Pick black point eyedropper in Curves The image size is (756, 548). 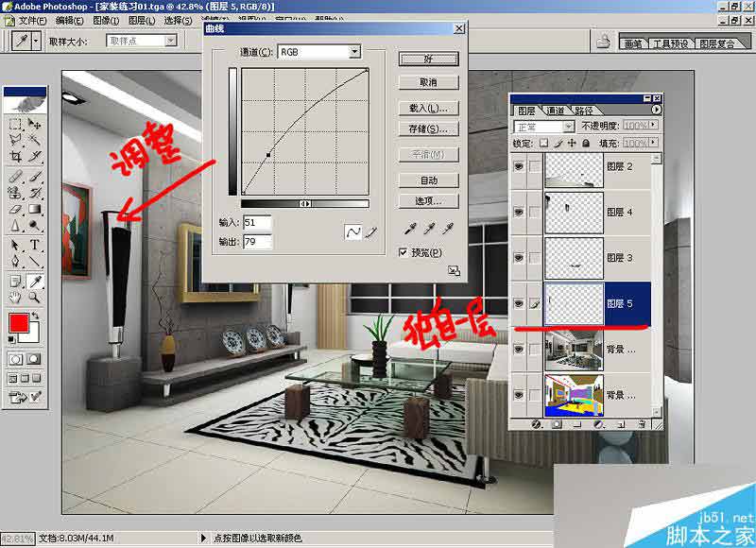coord(410,229)
